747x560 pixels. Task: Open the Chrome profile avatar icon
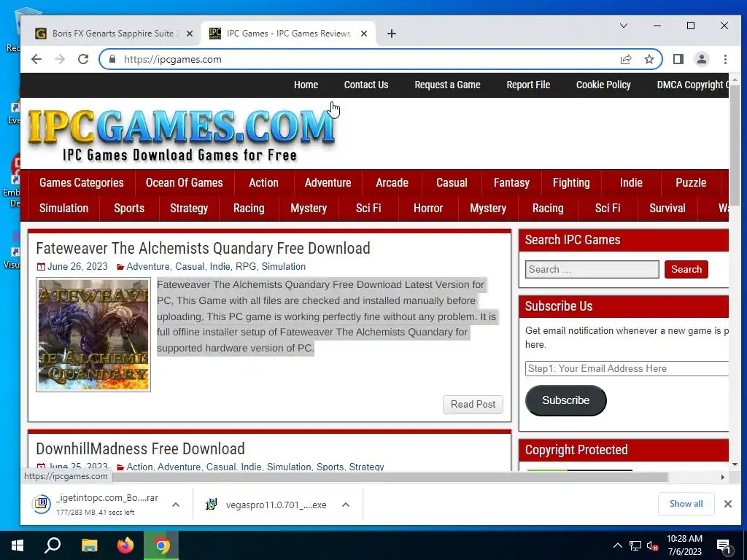[x=702, y=59]
